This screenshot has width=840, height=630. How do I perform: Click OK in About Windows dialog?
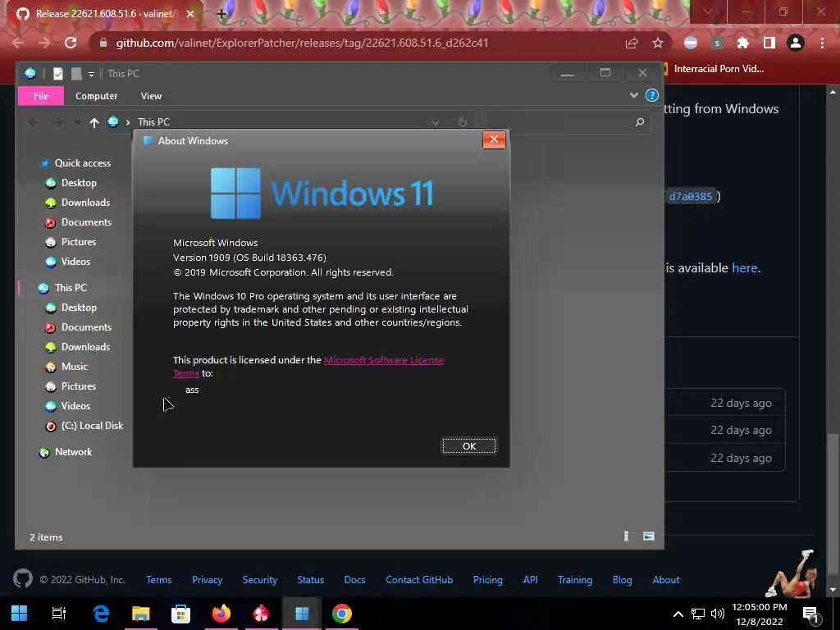tap(468, 445)
